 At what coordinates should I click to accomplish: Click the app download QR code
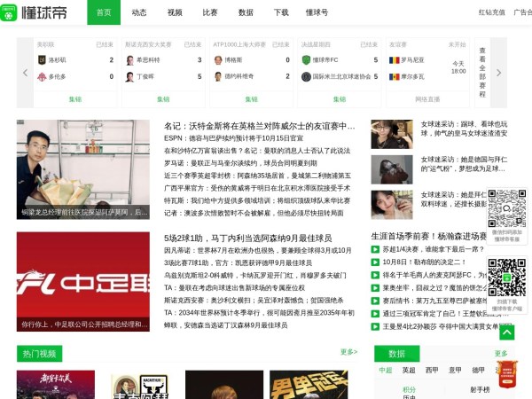pyautogui.click(x=507, y=278)
